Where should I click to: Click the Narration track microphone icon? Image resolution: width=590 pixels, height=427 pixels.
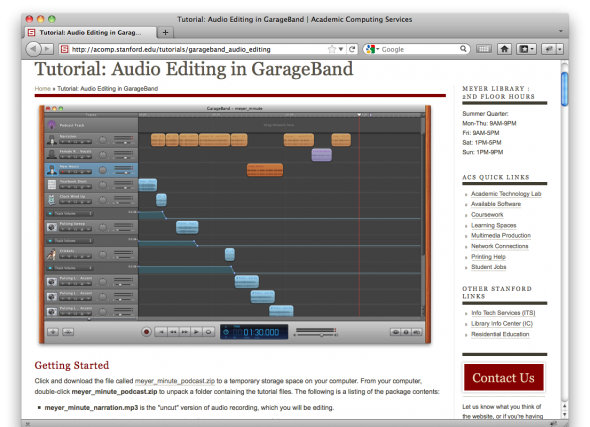[52, 140]
